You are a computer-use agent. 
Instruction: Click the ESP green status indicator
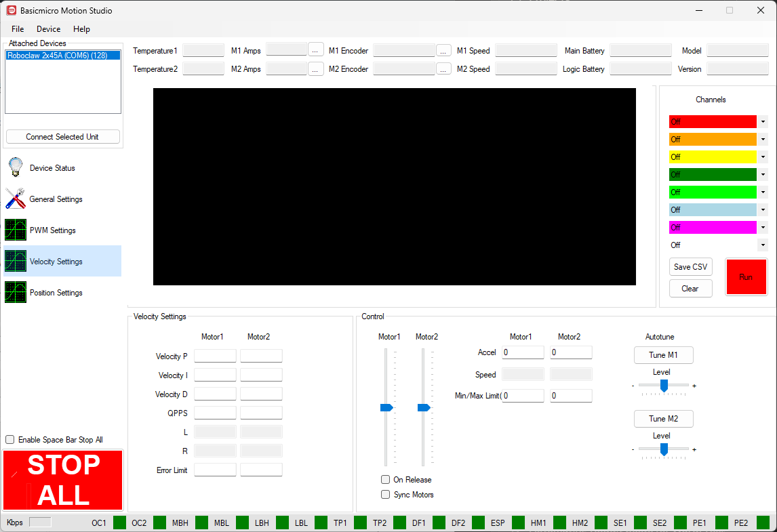pos(518,523)
